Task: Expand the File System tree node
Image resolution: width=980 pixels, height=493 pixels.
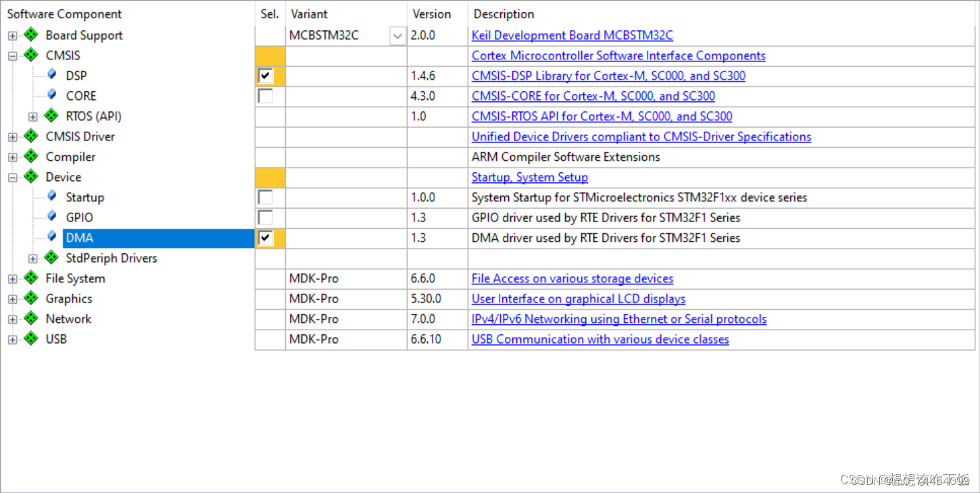Action: 12,279
